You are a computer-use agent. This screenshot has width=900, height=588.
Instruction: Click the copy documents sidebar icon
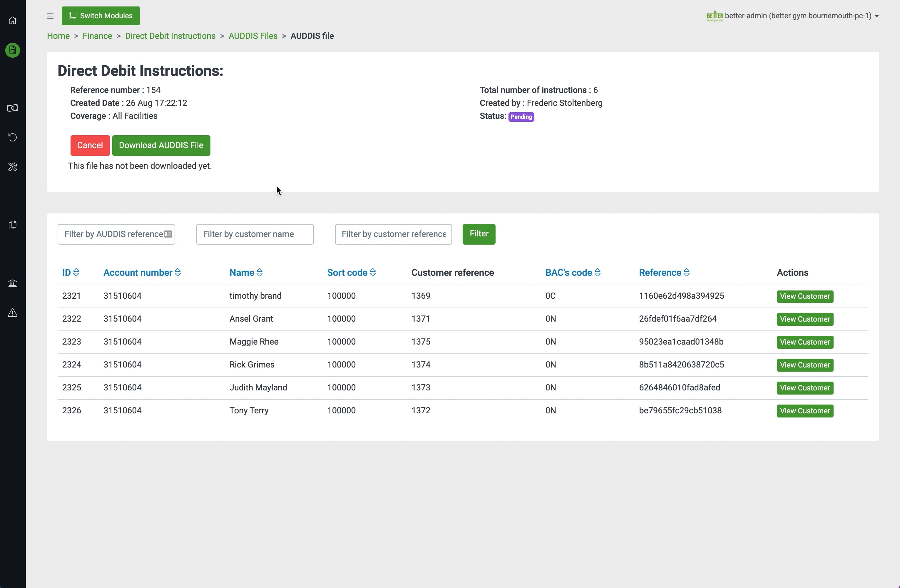coord(12,225)
